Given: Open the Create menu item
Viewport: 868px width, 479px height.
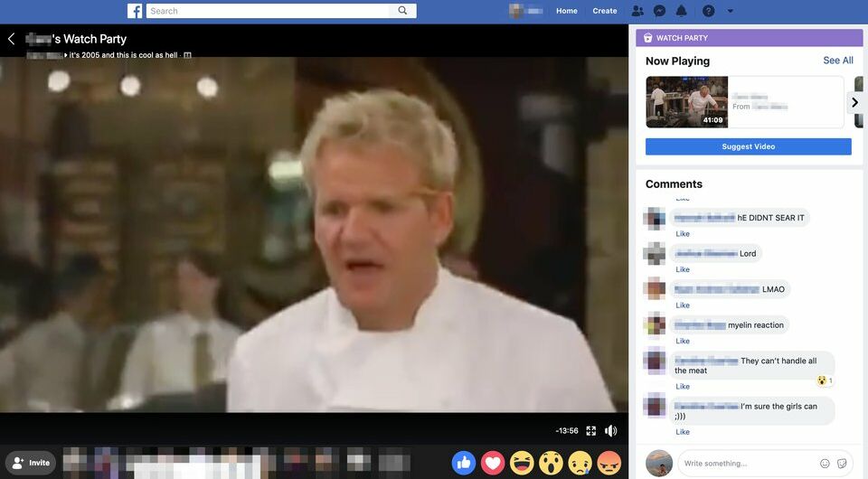Looking at the screenshot, I should 605,11.
